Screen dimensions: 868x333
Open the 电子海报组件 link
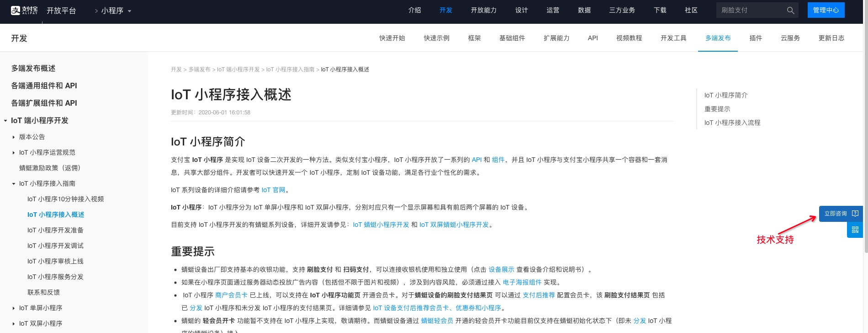[522, 282]
